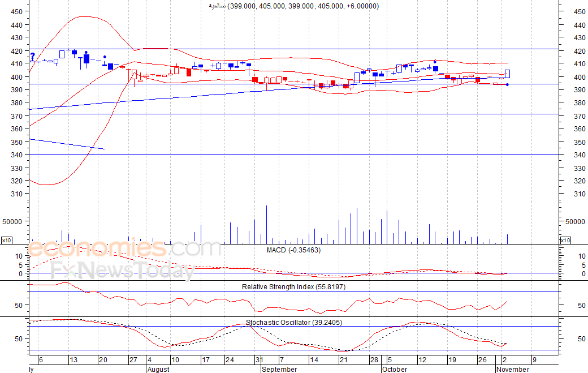588x373 pixels.
Task: Jump to the October month label
Action: click(x=394, y=370)
